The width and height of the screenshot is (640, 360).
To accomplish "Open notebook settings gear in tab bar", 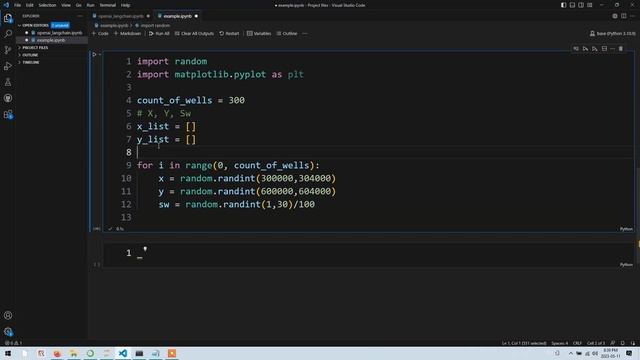I will point(615,16).
